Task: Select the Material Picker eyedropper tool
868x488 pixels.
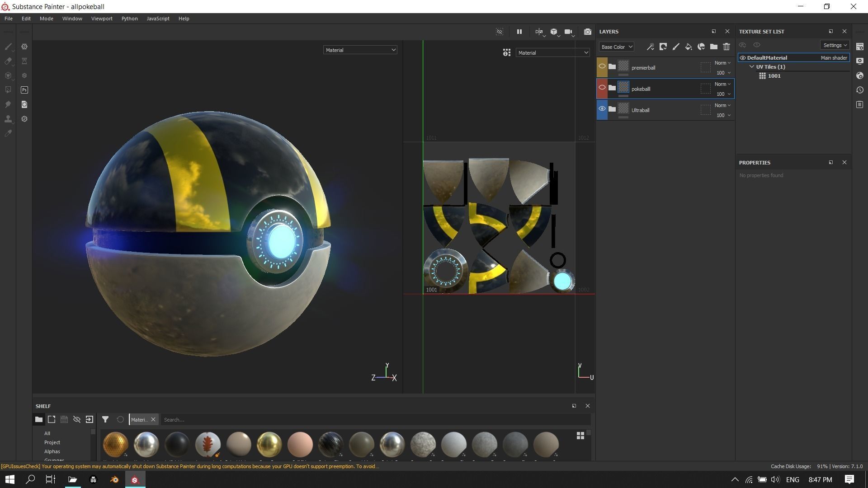Action: tap(8, 133)
